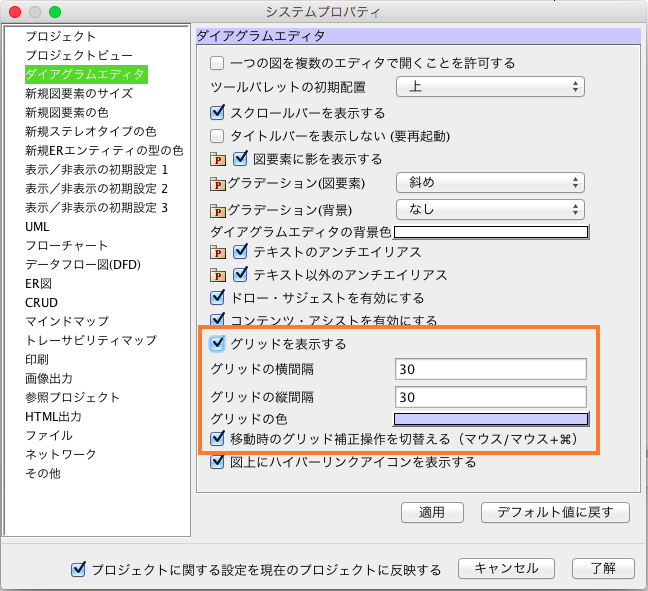The width and height of the screenshot is (648, 591).
Task: Click the 適用 button
Action: coord(431,512)
